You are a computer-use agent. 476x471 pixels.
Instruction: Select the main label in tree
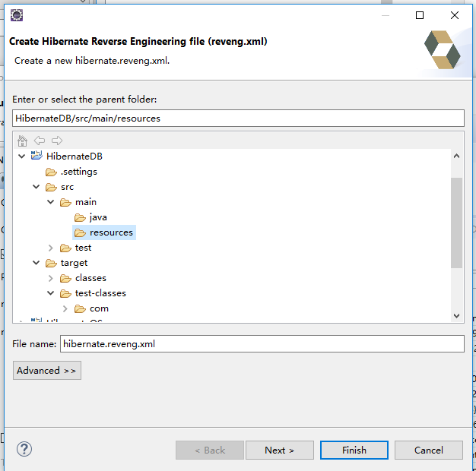(x=86, y=202)
